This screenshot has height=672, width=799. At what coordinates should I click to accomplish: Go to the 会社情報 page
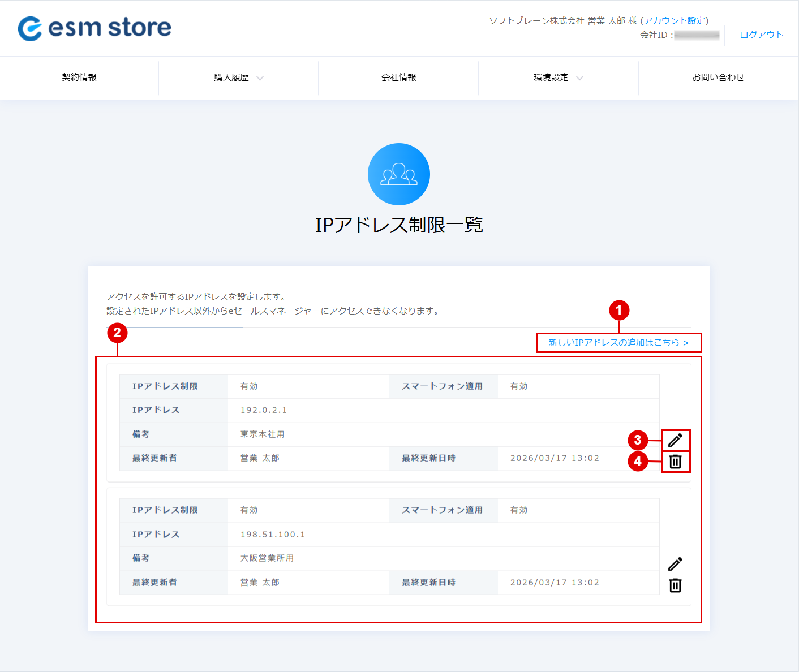point(399,77)
